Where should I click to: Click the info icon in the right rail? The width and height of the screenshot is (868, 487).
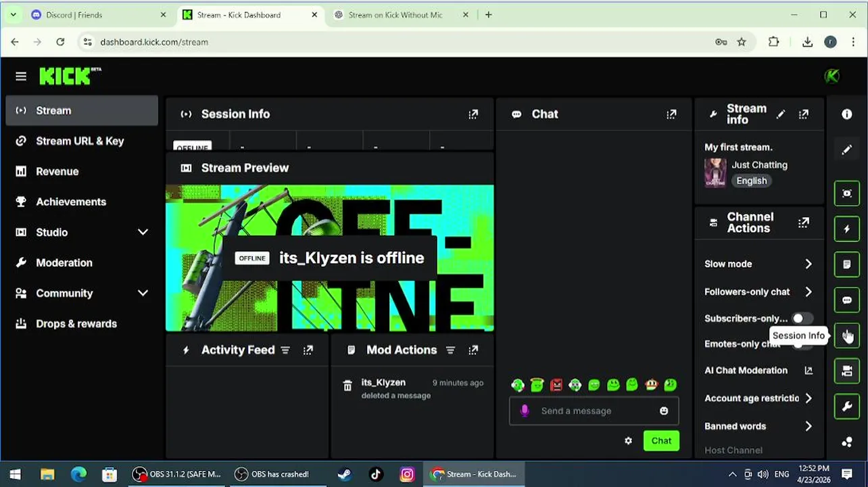[x=847, y=114]
